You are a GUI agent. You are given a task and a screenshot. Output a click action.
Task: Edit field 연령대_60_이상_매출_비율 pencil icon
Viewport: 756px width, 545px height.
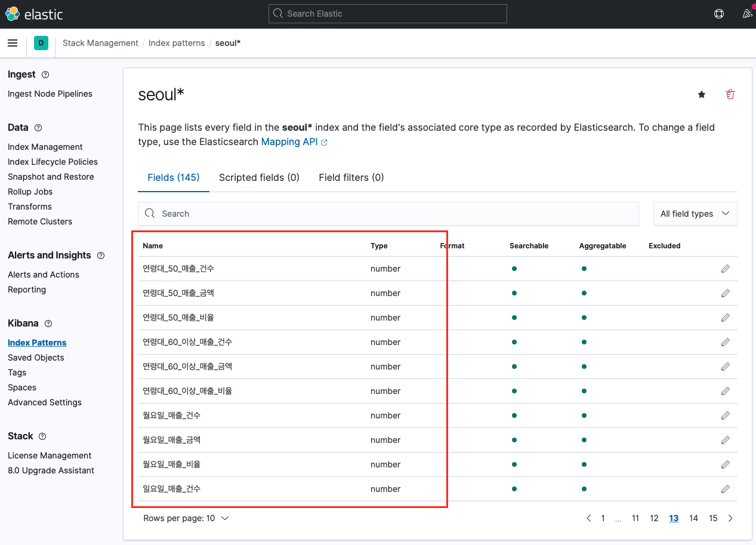click(x=726, y=391)
